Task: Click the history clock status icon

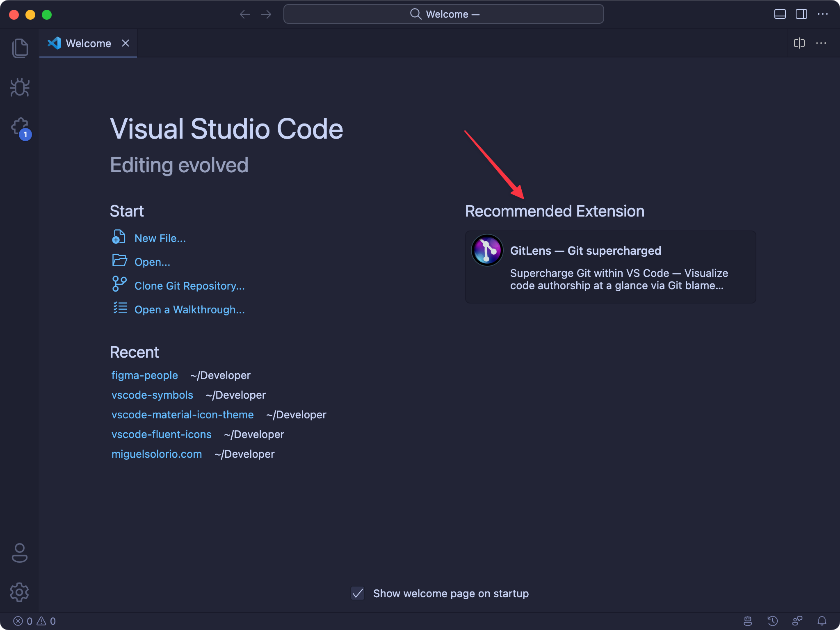Action: tap(772, 621)
